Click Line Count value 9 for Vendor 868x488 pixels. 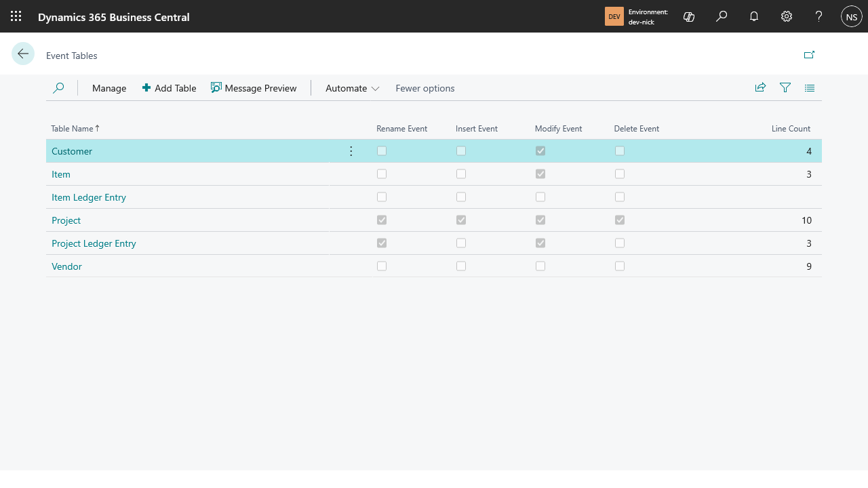tap(809, 266)
